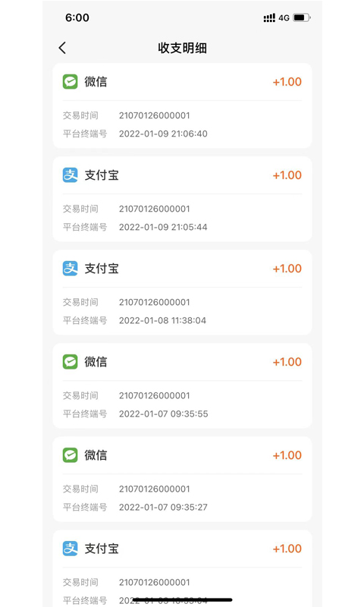Open transaction dated 2022-01-07 09:35:55
The width and height of the screenshot is (364, 607).
pos(182,385)
